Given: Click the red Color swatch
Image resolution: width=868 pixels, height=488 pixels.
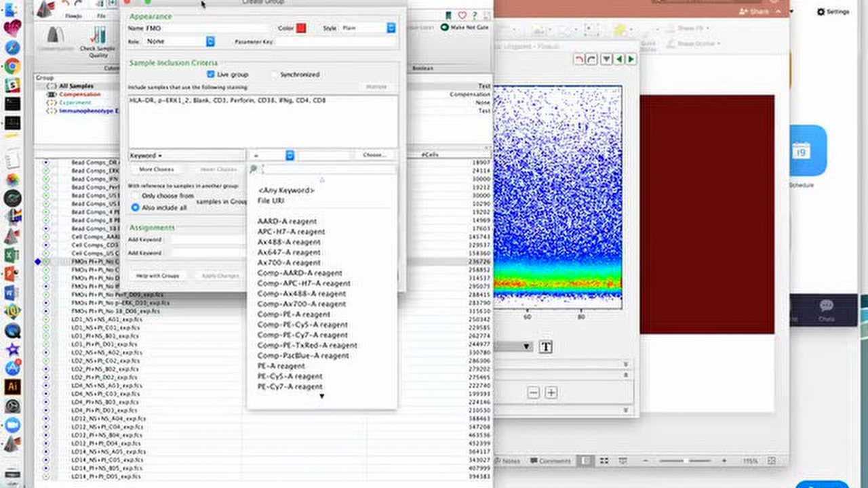Looking at the screenshot, I should (301, 28).
